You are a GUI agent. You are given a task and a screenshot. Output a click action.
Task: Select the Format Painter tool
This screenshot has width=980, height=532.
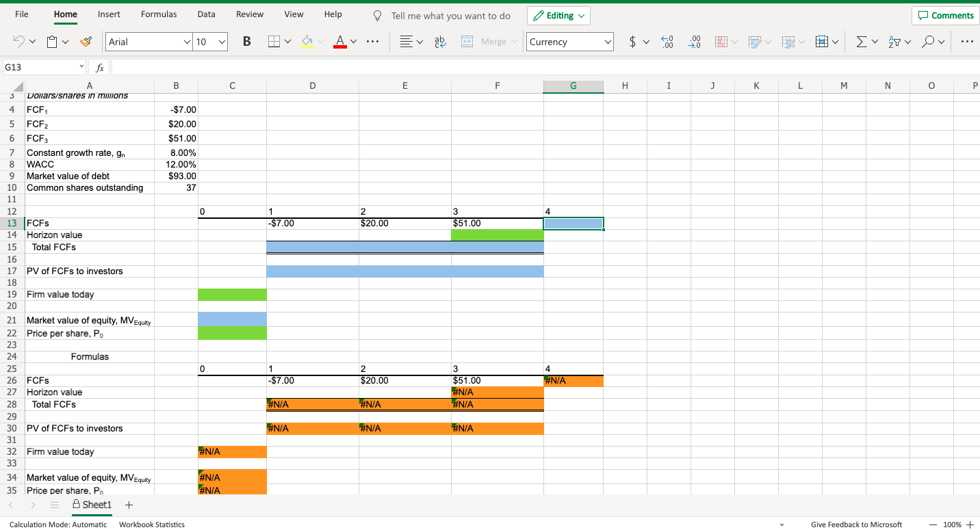(86, 42)
